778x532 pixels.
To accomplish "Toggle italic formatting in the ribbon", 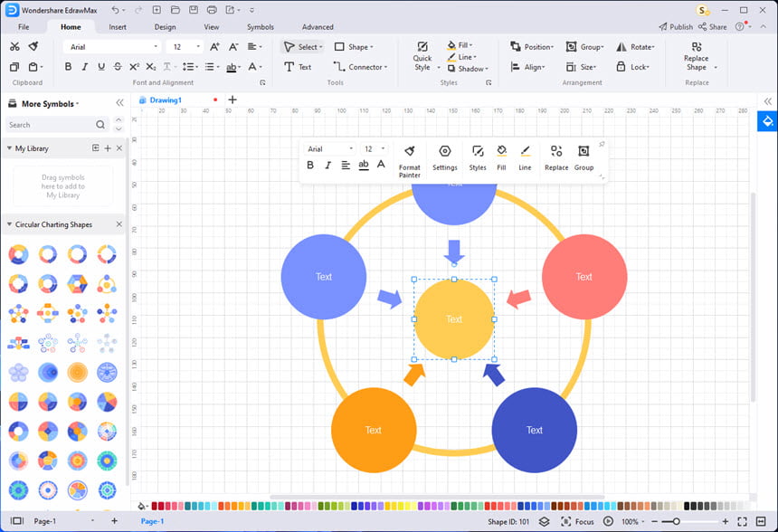I will [84, 67].
